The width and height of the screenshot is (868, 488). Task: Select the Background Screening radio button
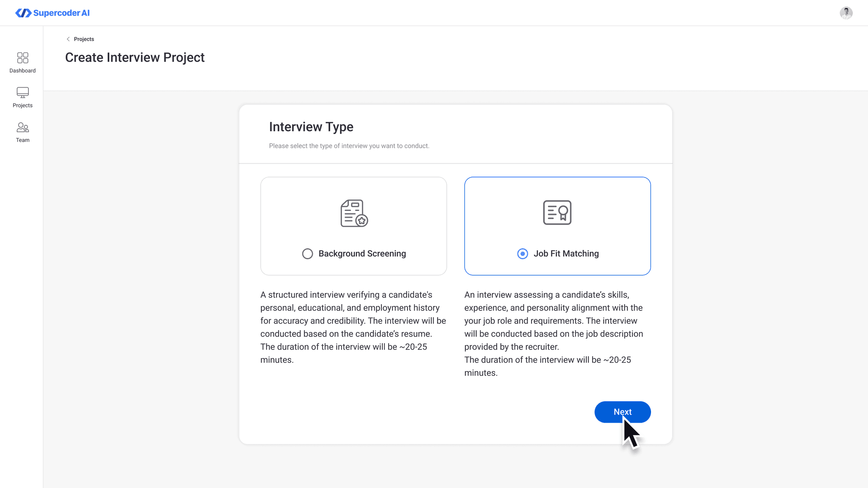[307, 254]
